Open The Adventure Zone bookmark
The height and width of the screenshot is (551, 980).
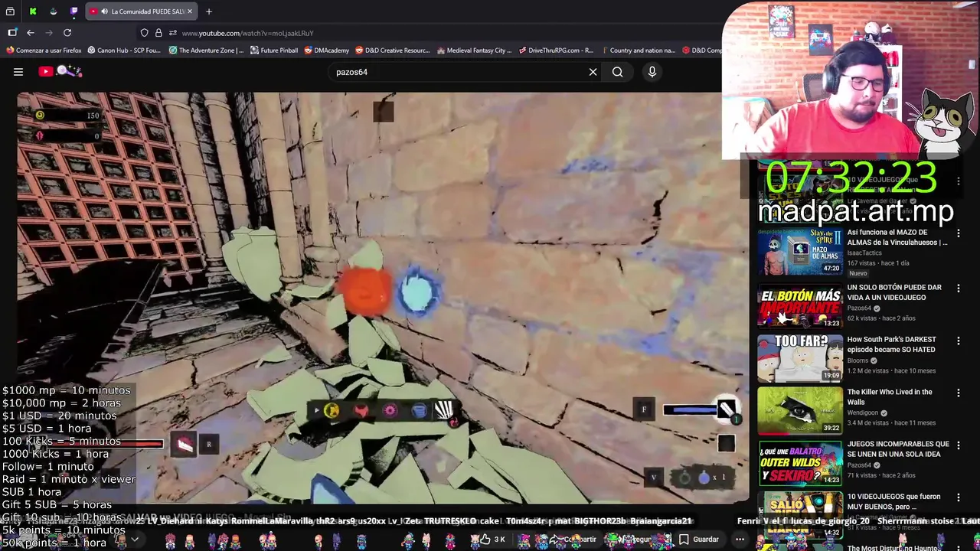pyautogui.click(x=206, y=51)
